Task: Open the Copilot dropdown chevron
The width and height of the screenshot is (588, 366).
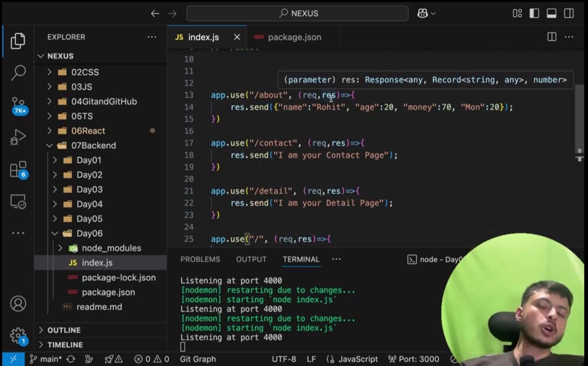Action: click(433, 14)
